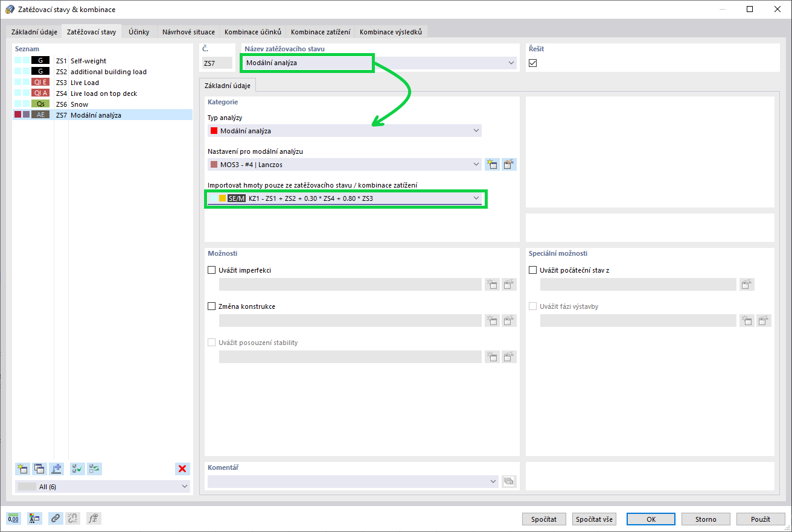Click the edit icon for Uvážit počáteční stav z
The image size is (792, 532).
[747, 285]
